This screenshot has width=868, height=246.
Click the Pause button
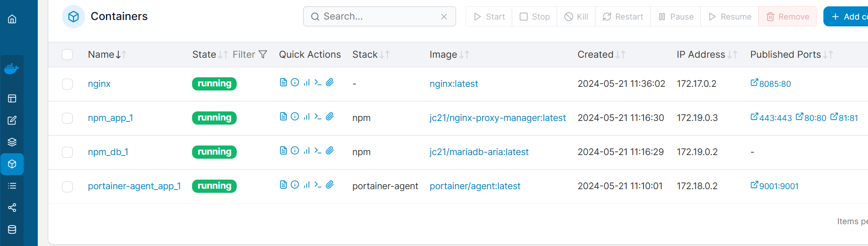coord(675,17)
